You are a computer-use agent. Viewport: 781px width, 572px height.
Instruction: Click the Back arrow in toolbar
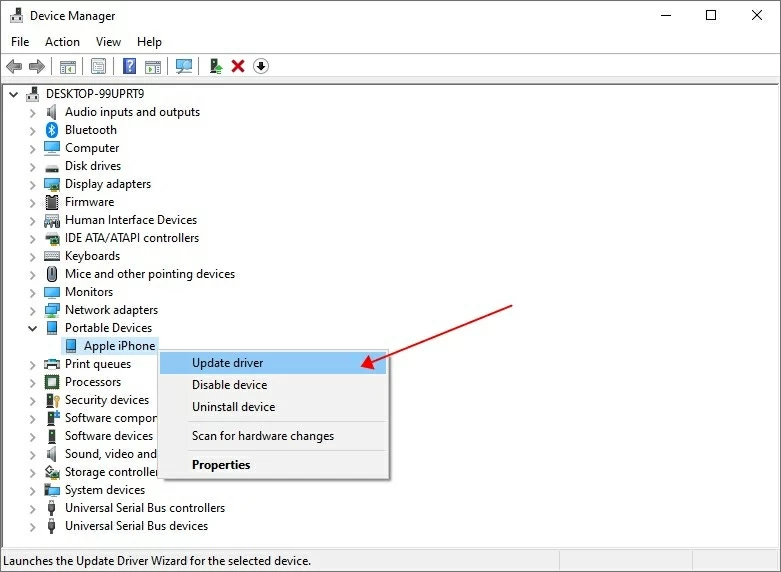click(x=14, y=66)
